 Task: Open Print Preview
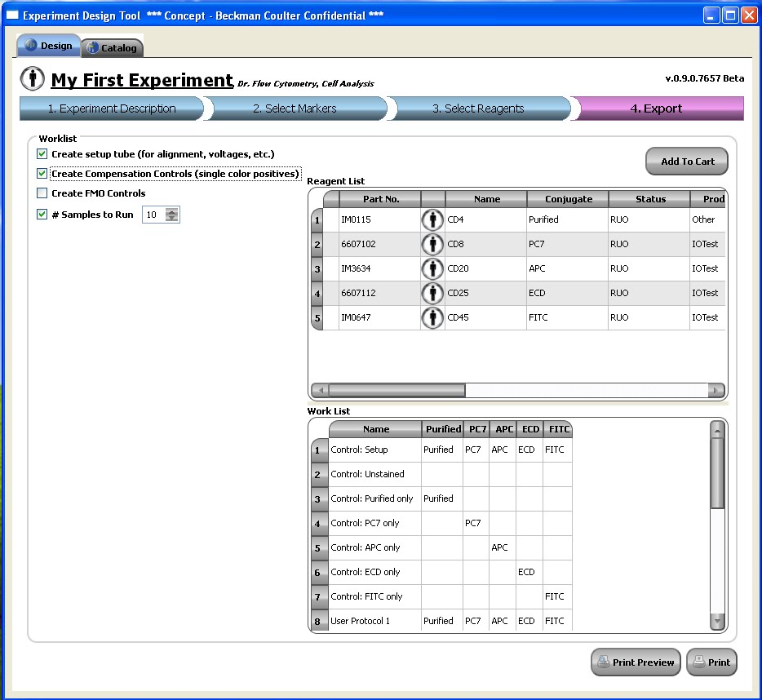pos(636,662)
